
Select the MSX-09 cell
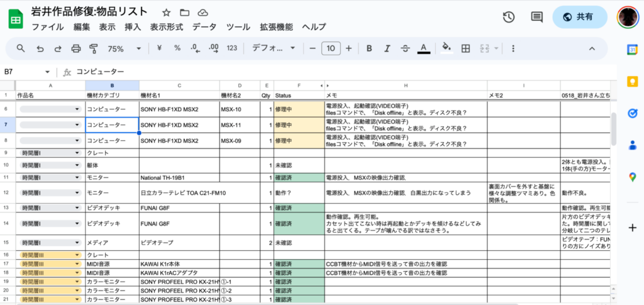[x=240, y=140]
